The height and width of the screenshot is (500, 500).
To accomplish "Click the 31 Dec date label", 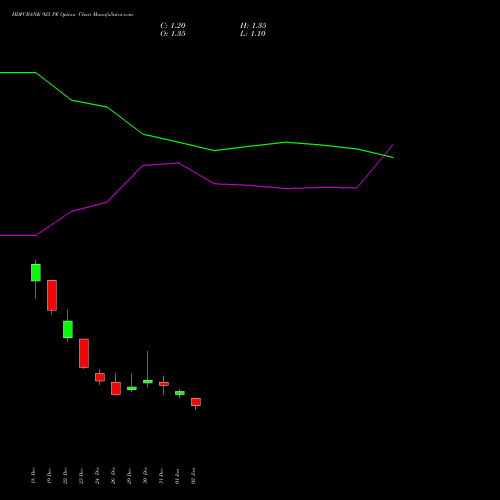I will coord(161,476).
